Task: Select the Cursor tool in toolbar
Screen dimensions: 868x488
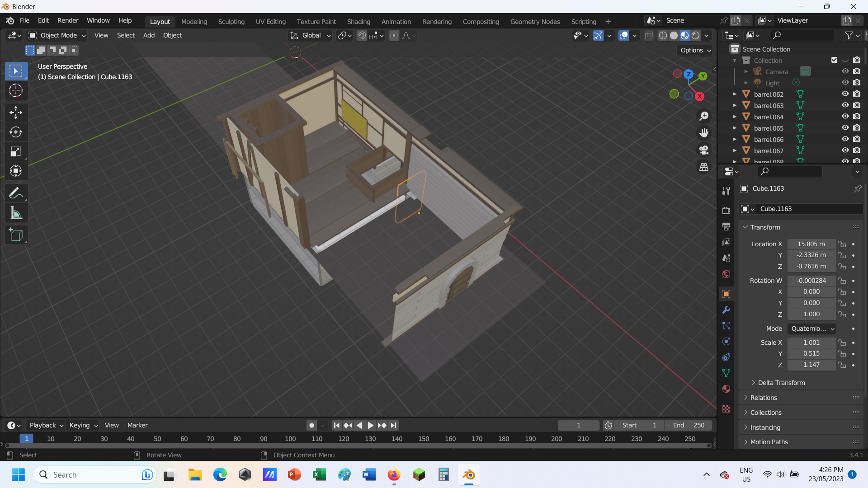Action: tap(16, 91)
